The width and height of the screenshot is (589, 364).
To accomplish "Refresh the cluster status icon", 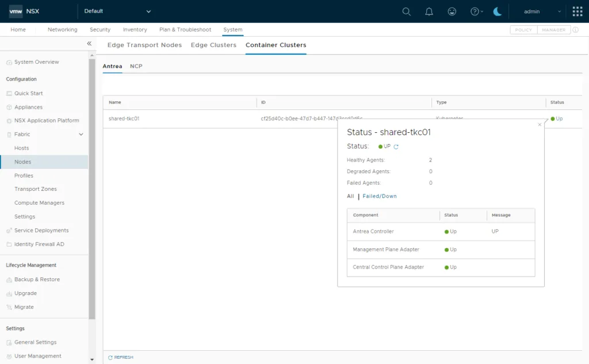I will (x=396, y=147).
